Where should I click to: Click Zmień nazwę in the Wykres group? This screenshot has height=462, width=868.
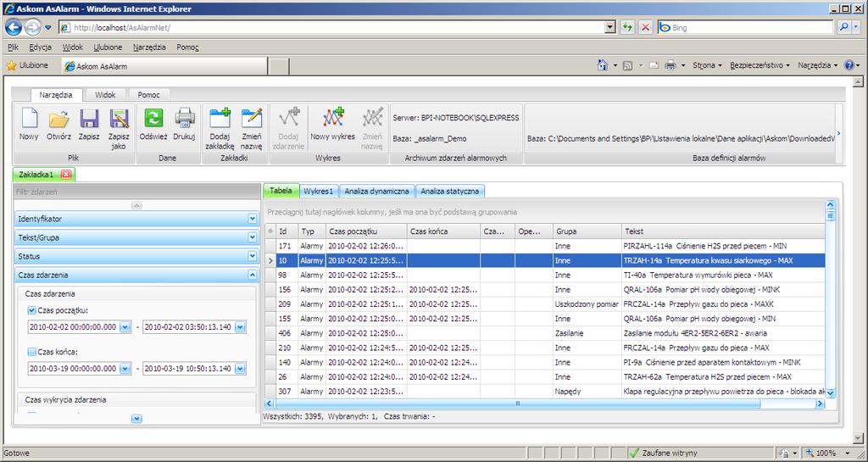(373, 118)
